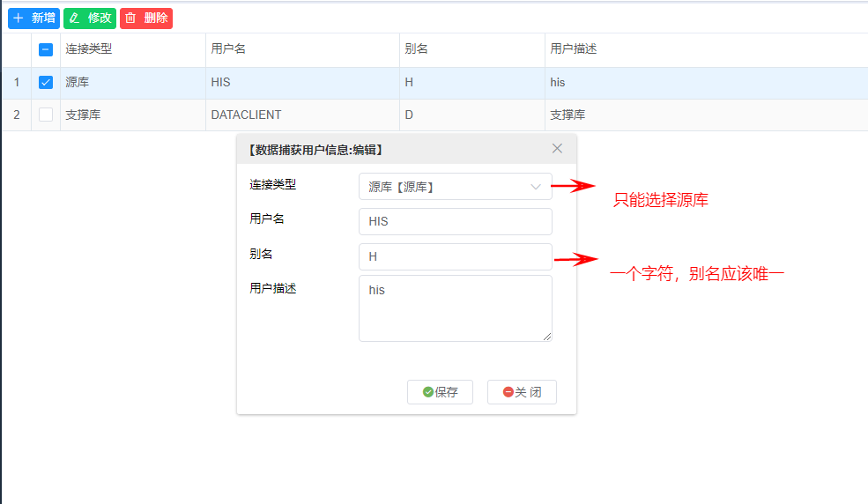Close the 数据捕获用户信息 dialog with X
The image size is (868, 504).
558,148
